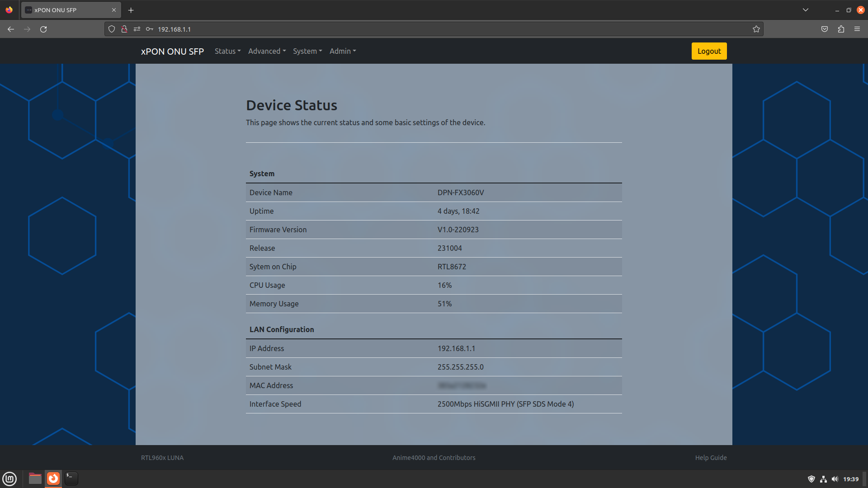Open the Status dropdown menu

tap(226, 51)
